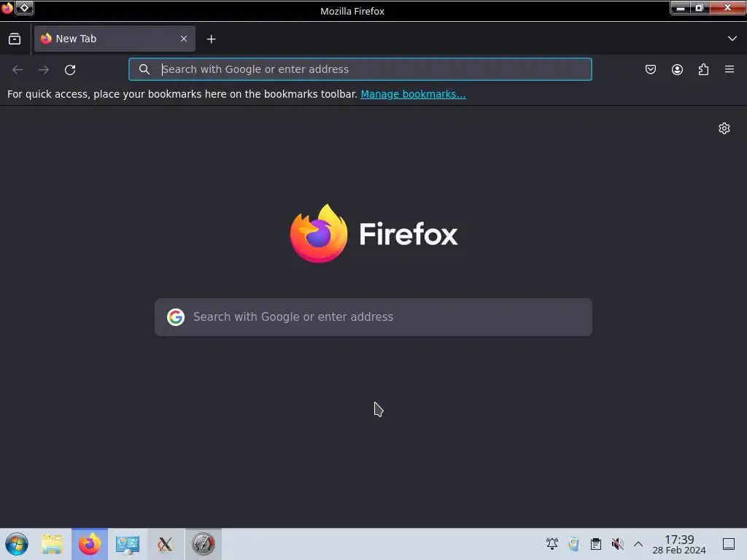Open the clock showing 17:39
The height and width of the screenshot is (560, 747).
679,544
